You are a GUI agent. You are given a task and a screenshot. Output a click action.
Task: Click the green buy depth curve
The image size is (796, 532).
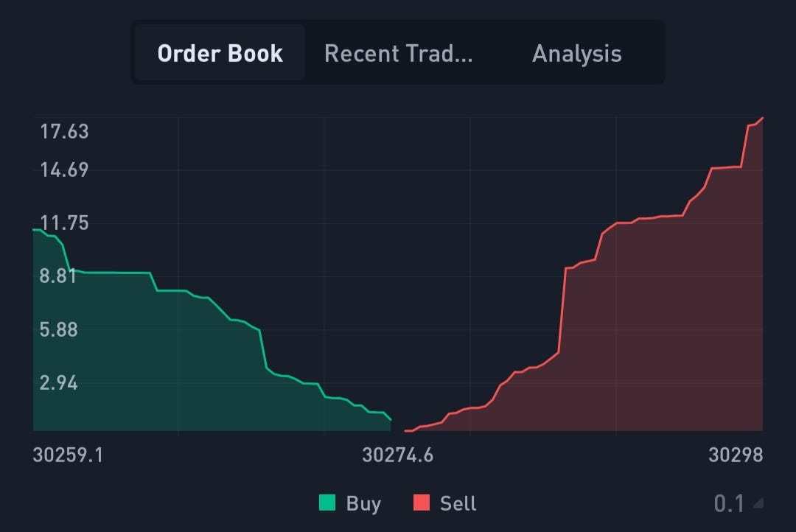pos(147,273)
